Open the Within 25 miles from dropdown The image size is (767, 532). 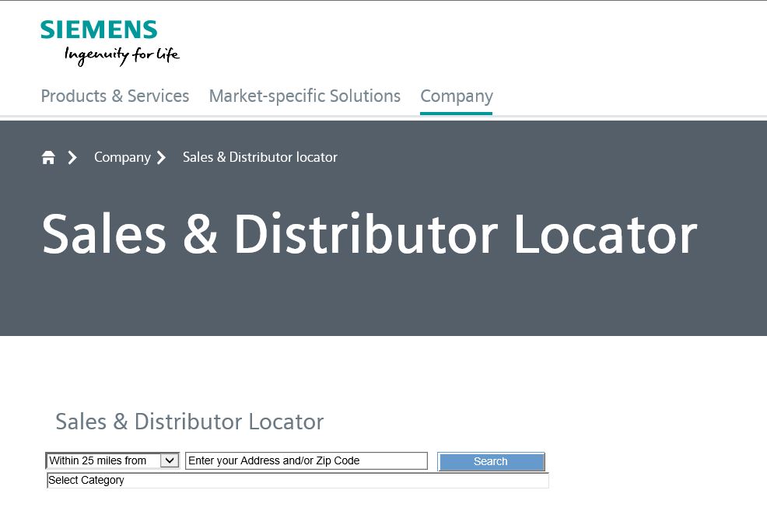(113, 460)
